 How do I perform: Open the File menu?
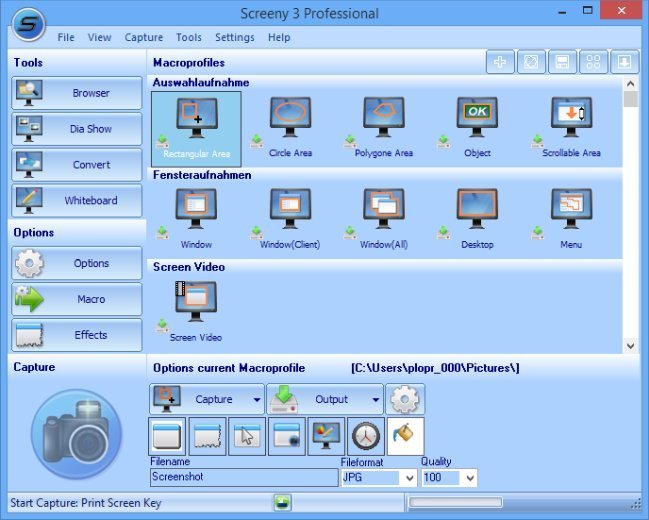[x=66, y=37]
